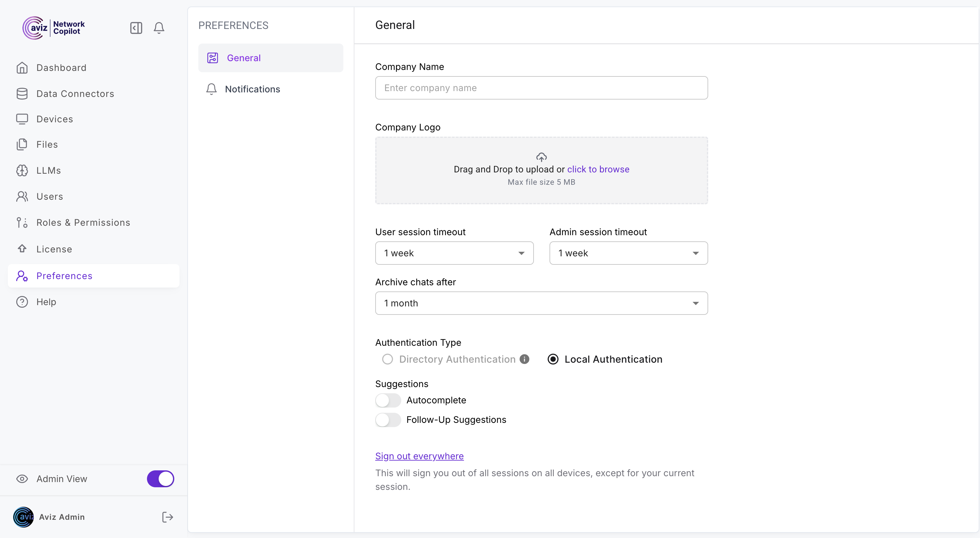Click the Roles & Permissions icon
The height and width of the screenshot is (538, 980).
coord(22,222)
